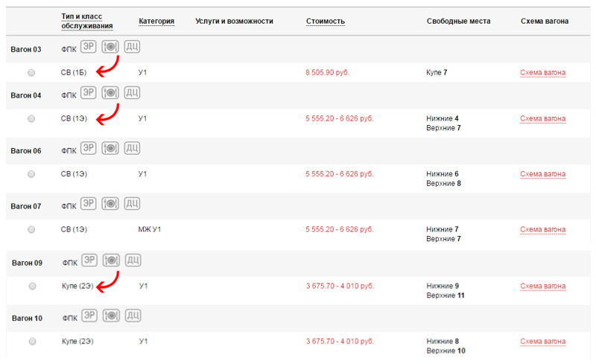Click the Нижние 4 seats text
This screenshot has width=596, height=364.
tap(443, 118)
